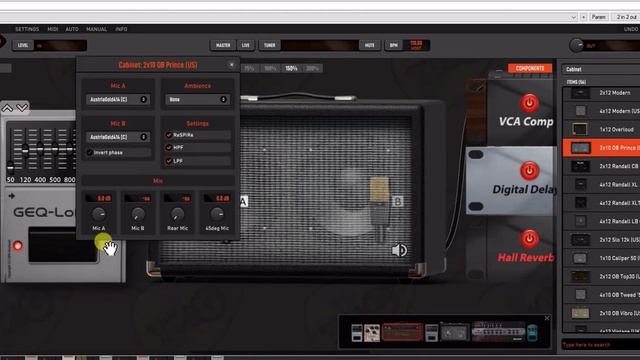Click the 45deg Mic level knob
Viewport: 640px width, 360px height.
pyautogui.click(x=217, y=214)
